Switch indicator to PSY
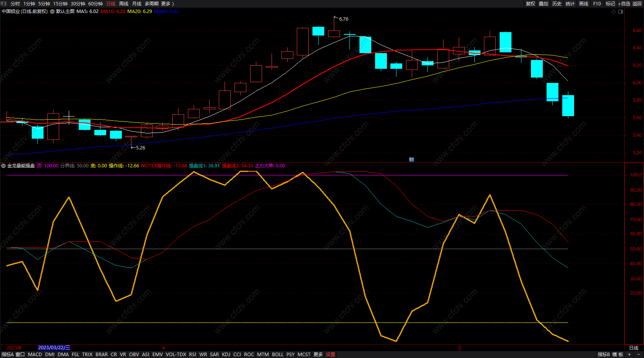 291,355
